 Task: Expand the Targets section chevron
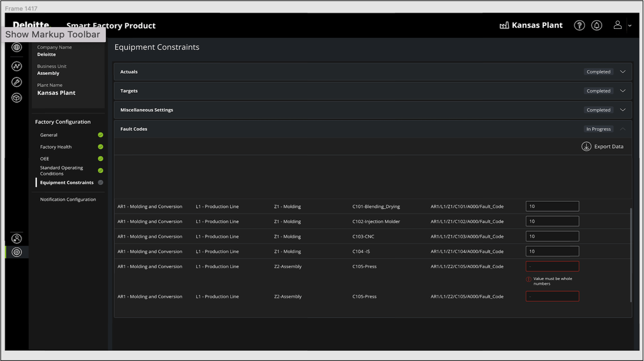[x=622, y=91]
